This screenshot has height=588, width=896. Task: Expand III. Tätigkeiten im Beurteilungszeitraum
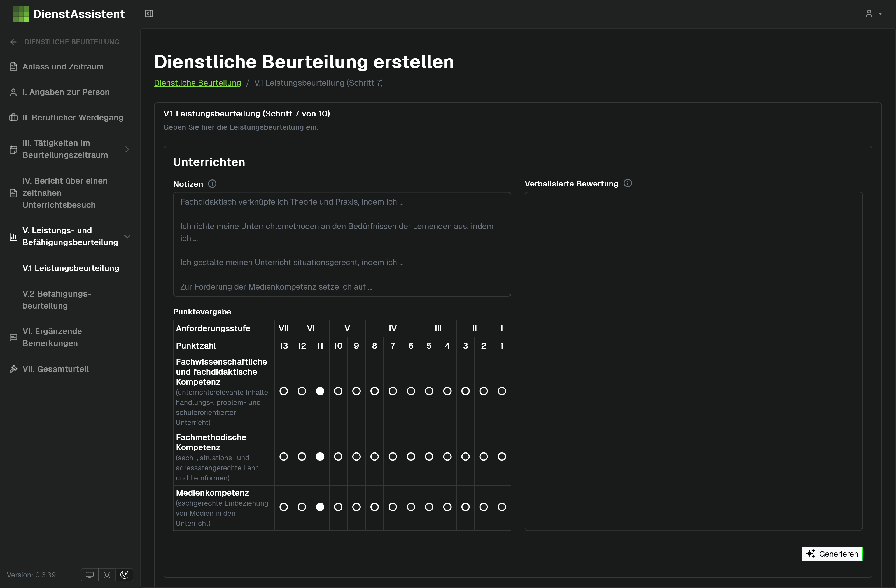point(127,150)
